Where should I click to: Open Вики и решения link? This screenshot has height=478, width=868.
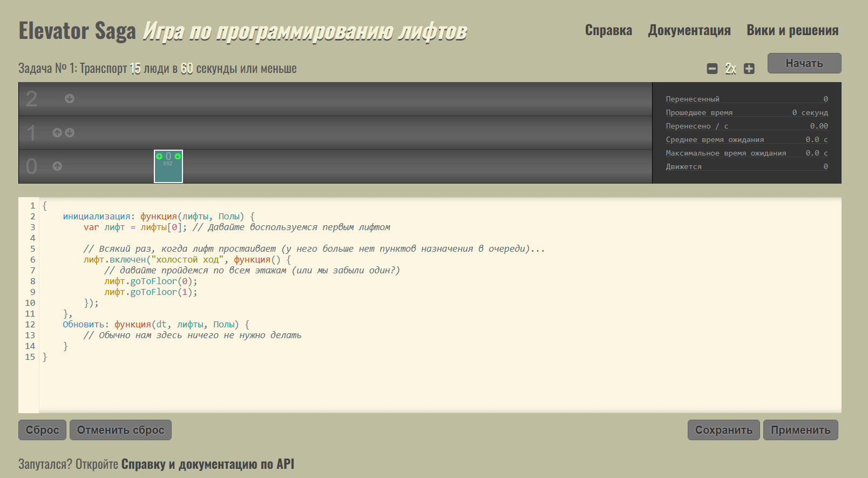[792, 30]
